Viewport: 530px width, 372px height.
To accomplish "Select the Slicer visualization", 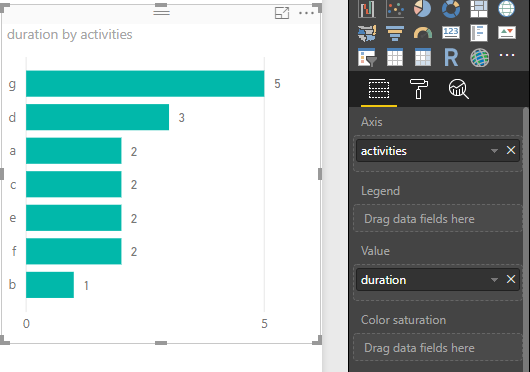I will 367,57.
